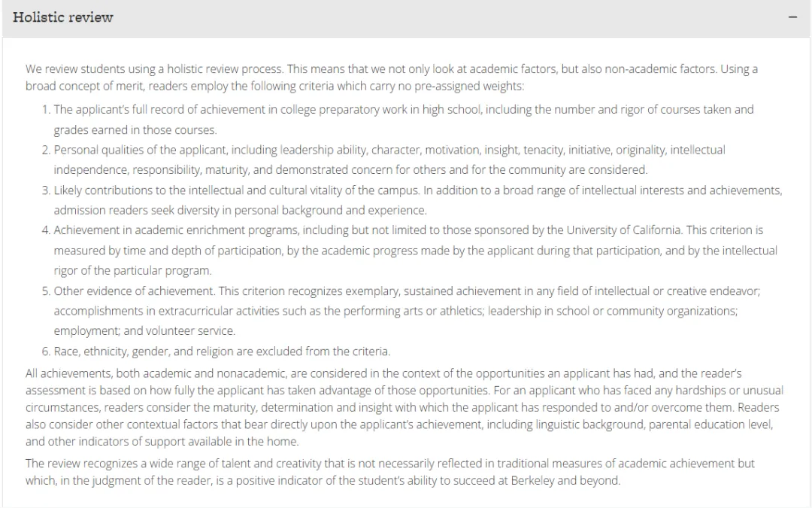Click the phrase "grades earned in those courses"
812x508 pixels.
135,130
